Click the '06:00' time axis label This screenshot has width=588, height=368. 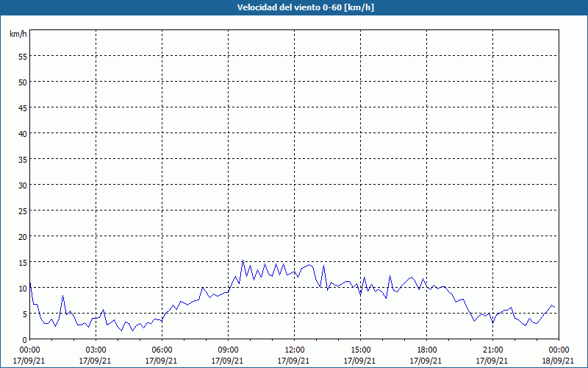pyautogui.click(x=162, y=350)
